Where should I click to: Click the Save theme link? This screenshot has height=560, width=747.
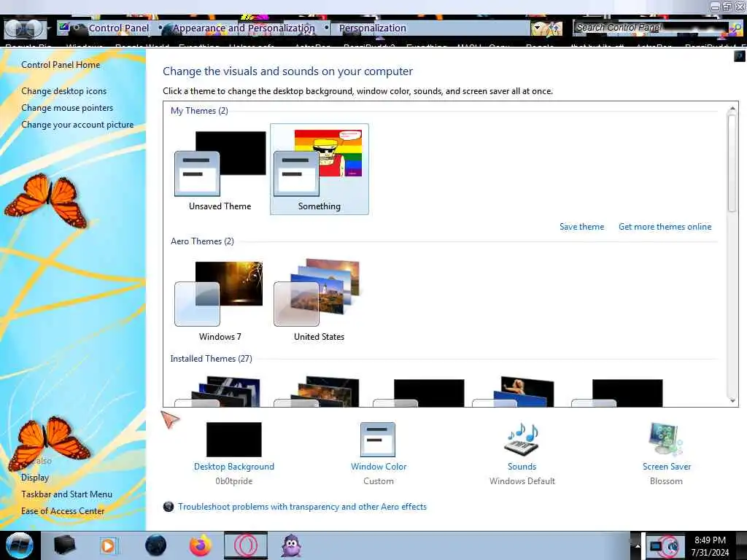[x=581, y=227]
